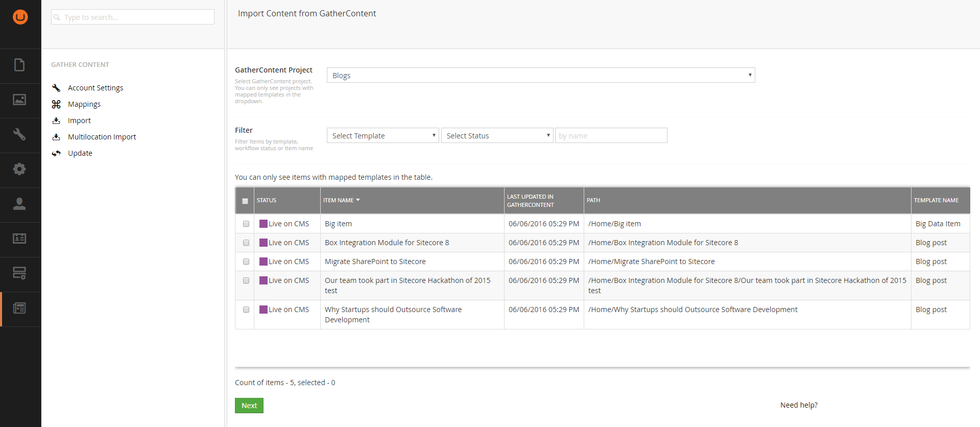Click /Home/Why Startups should Outsource path
The image size is (980, 427).
pyautogui.click(x=693, y=310)
